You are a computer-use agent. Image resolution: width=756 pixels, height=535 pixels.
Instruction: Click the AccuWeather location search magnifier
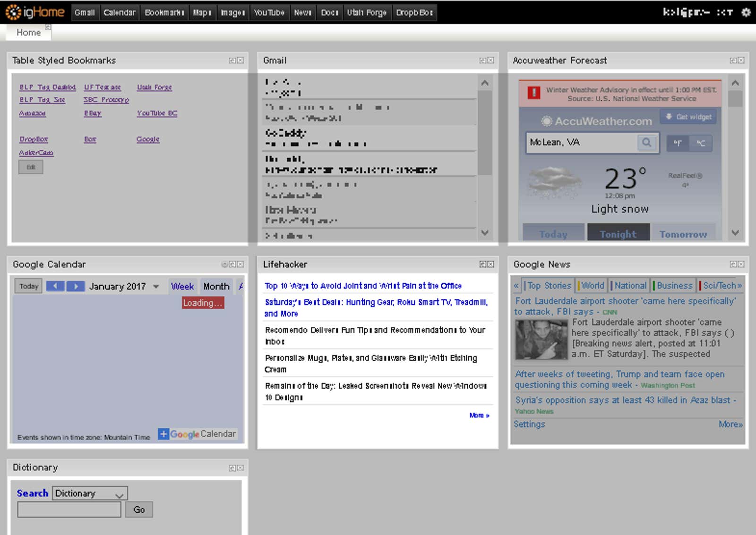coord(647,143)
